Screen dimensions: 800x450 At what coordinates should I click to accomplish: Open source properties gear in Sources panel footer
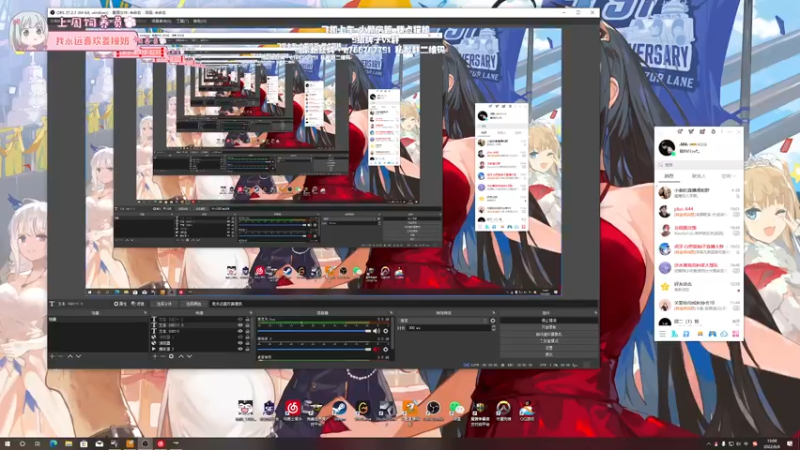click(171, 356)
